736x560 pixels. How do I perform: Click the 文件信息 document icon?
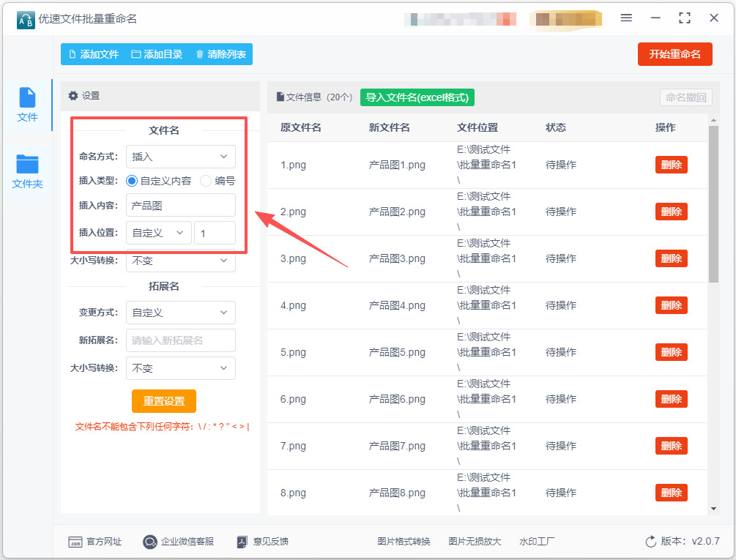coord(280,97)
